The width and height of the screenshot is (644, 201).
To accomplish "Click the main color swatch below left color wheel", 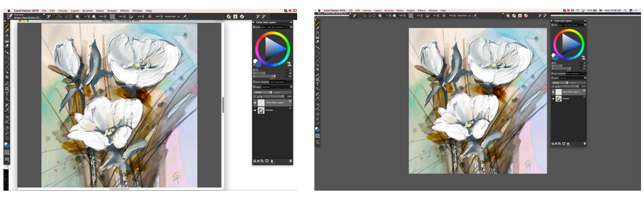I will (x=257, y=64).
